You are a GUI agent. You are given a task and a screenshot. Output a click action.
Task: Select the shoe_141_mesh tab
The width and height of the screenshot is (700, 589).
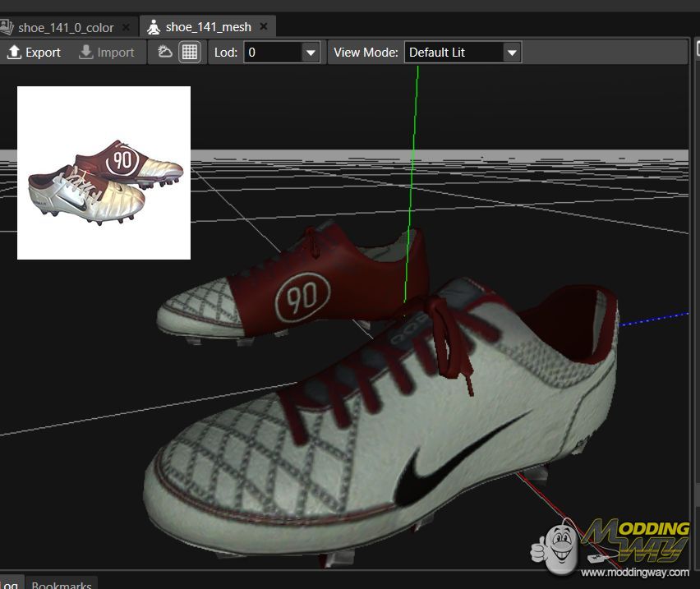coord(207,27)
